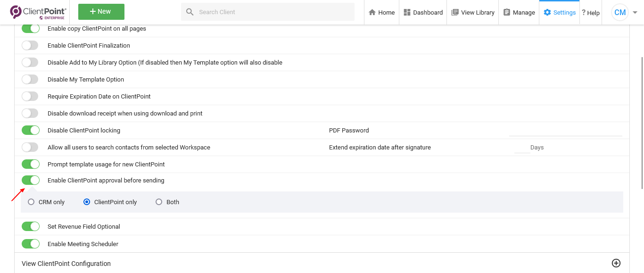Toggle Require Expiration Date on ClientPoint

pos(31,97)
